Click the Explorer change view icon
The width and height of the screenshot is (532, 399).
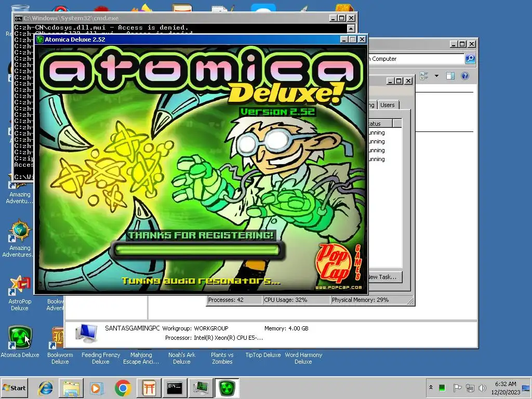(424, 76)
